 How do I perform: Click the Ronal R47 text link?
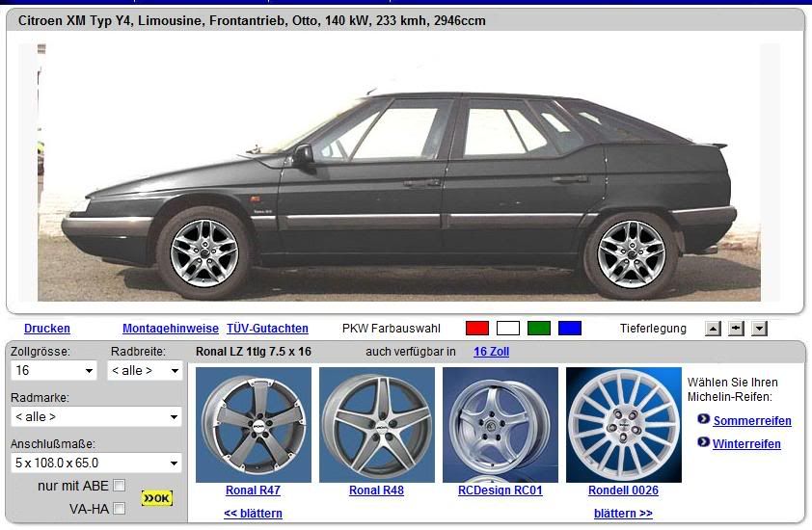tap(253, 490)
